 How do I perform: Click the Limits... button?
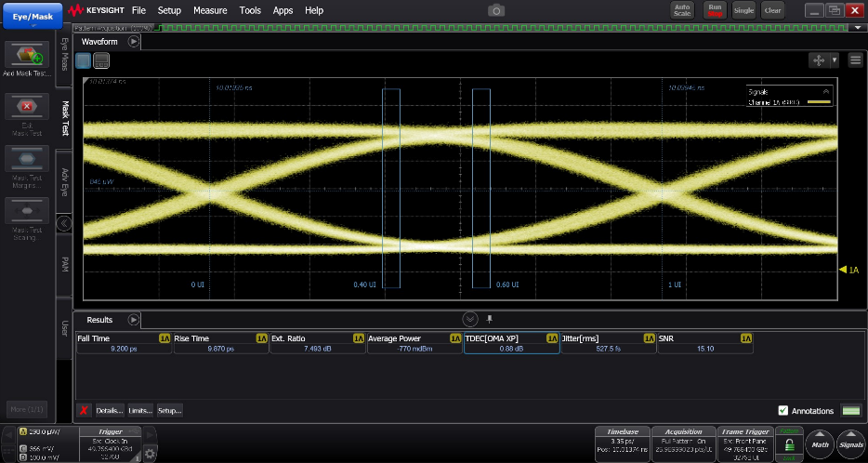coord(140,410)
